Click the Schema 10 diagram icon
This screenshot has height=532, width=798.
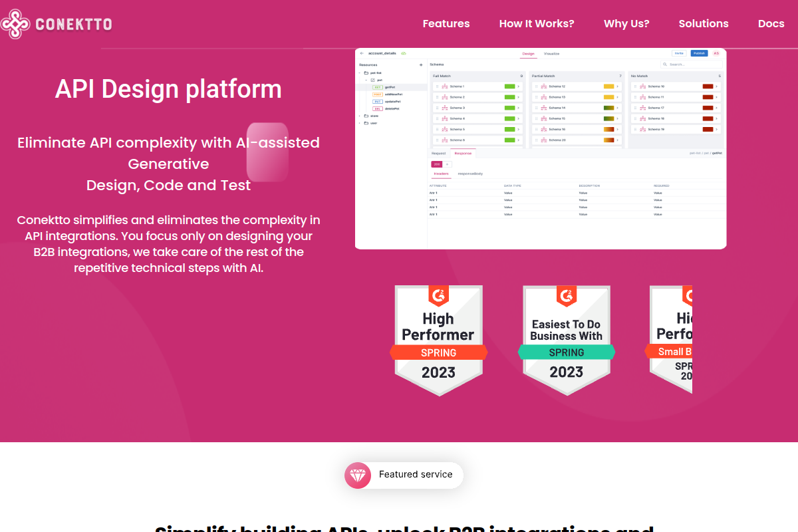pos(642,86)
